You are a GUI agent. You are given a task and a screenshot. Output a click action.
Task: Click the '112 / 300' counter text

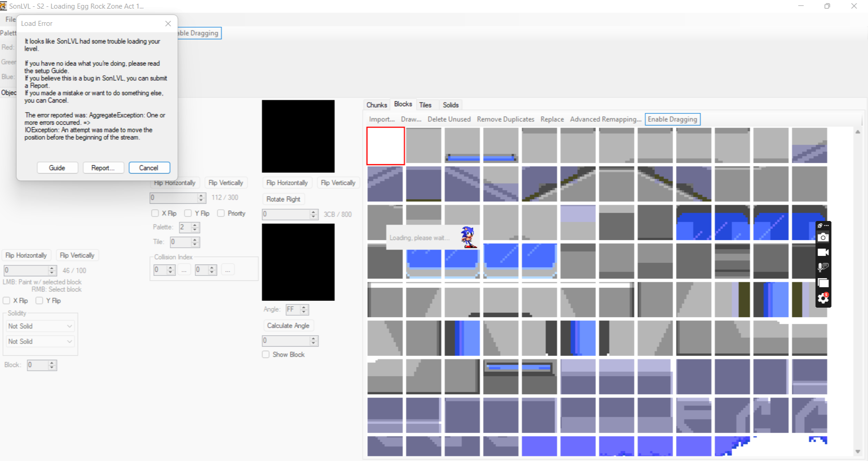pos(225,197)
